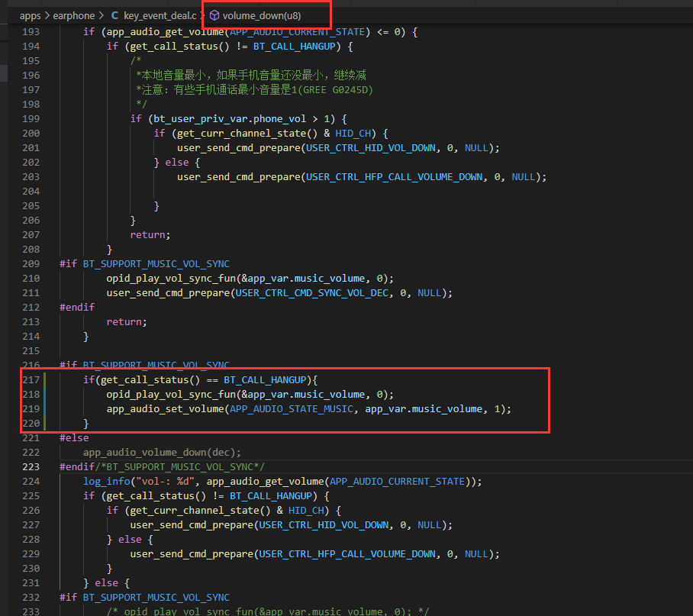Screen dimensions: 693x616
Task: Click USER_CTRL_HFP_CALL_VOLUME_DOWN on line 203
Action: pyautogui.click(x=395, y=177)
